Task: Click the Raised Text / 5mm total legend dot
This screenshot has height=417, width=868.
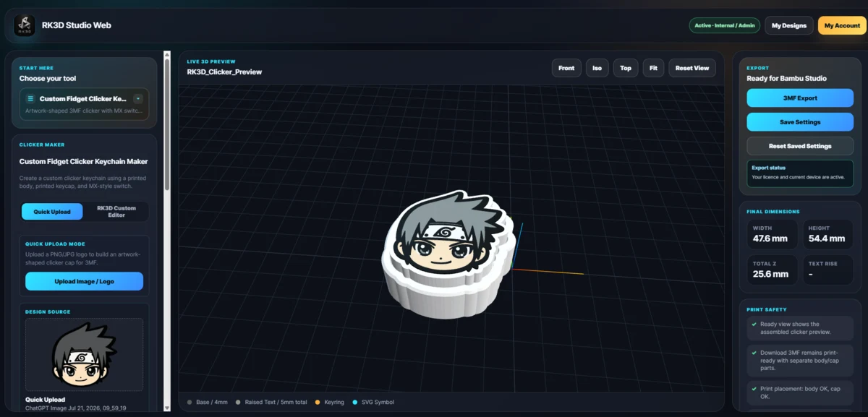Action: [238, 402]
